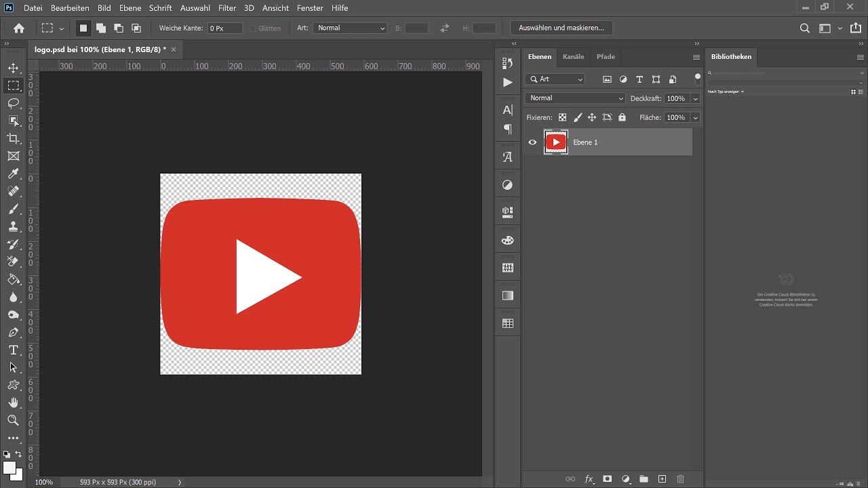Select the Zoom tool

(13, 420)
